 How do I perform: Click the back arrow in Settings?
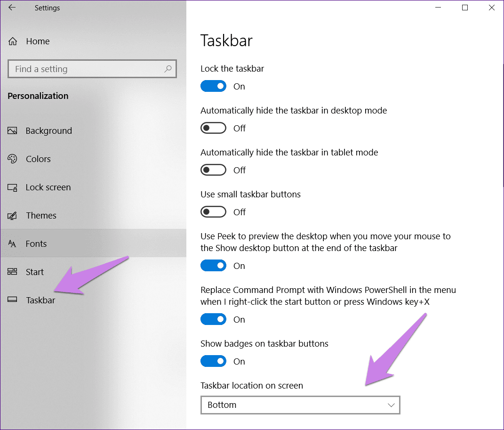pyautogui.click(x=12, y=8)
